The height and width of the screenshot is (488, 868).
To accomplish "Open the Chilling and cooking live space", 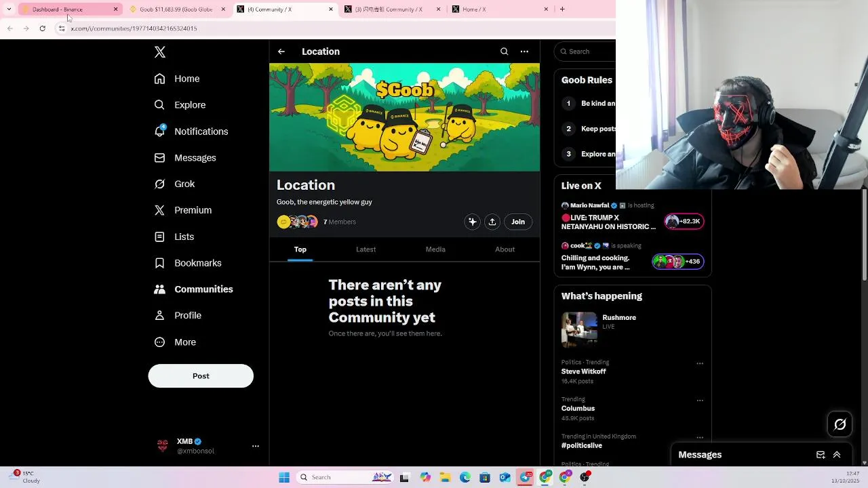I will pyautogui.click(x=633, y=257).
